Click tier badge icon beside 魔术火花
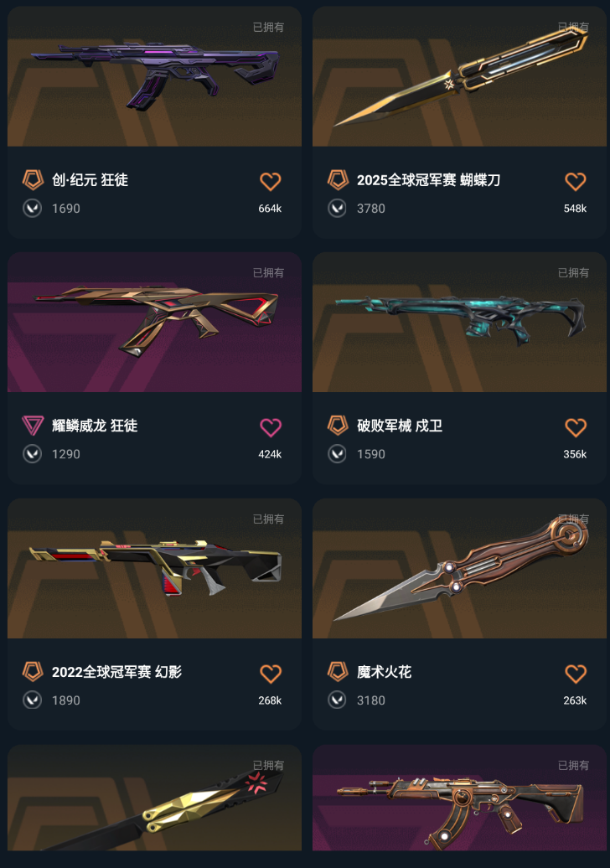 338,671
